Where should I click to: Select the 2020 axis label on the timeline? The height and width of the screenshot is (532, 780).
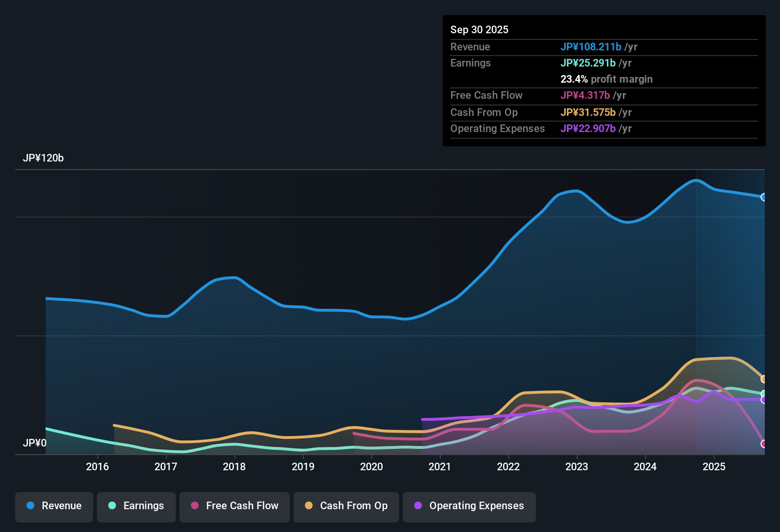coord(372,466)
